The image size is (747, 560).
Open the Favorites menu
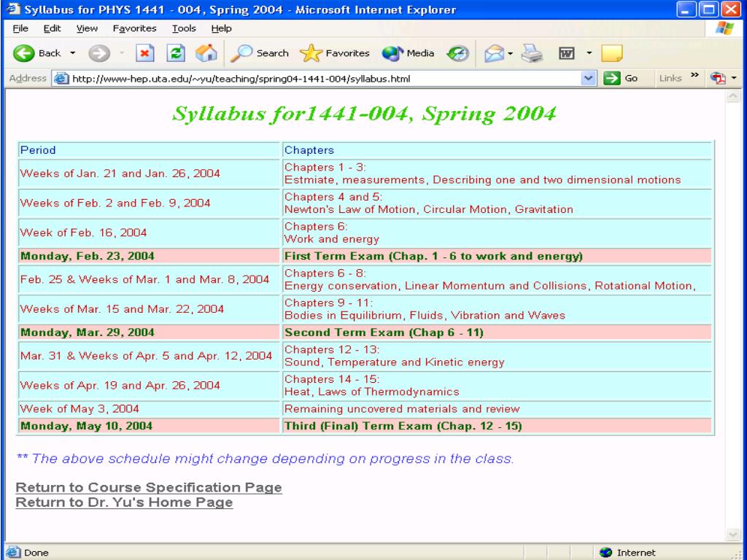pos(134,28)
